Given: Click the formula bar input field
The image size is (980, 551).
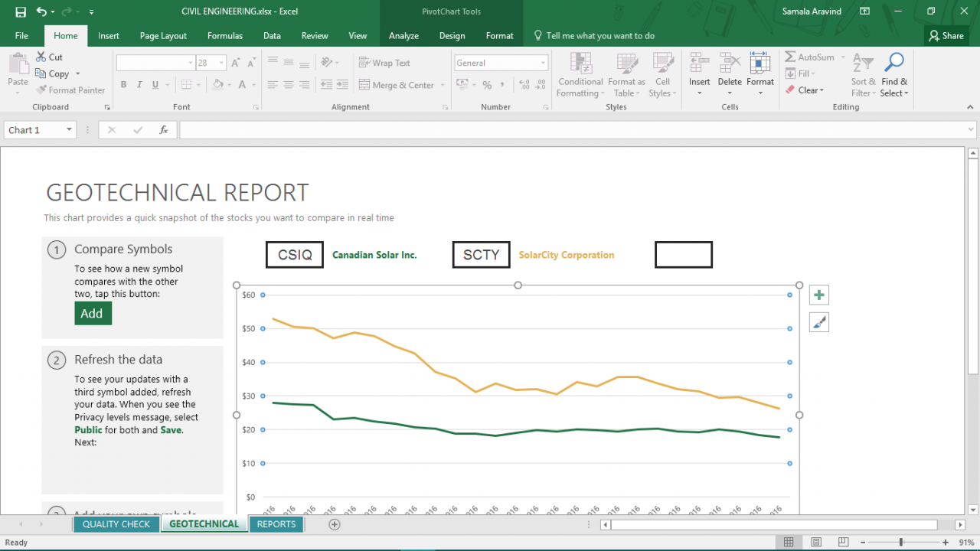Looking at the screenshot, I should pyautogui.click(x=574, y=130).
